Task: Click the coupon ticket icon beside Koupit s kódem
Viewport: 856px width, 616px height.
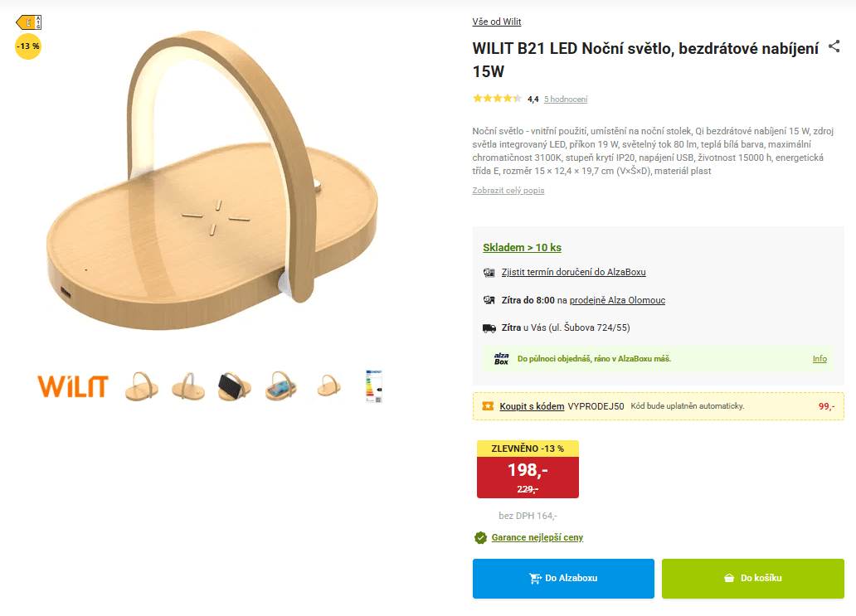Action: (488, 406)
